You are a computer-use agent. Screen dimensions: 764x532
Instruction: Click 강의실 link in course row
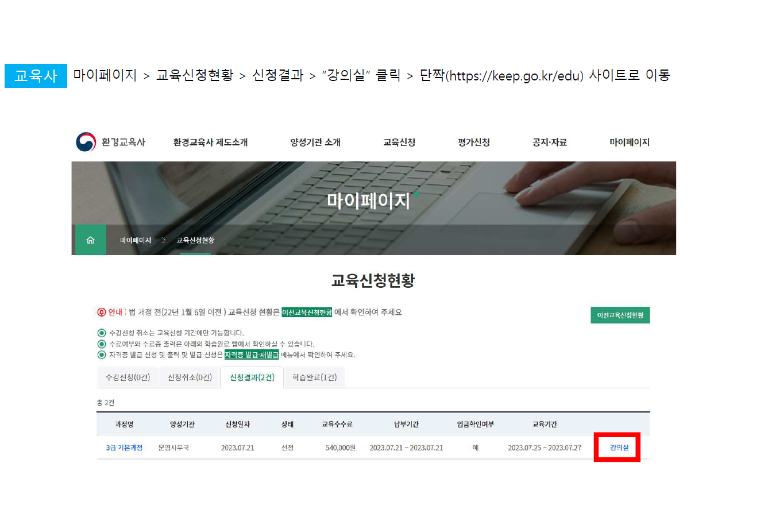(x=619, y=448)
